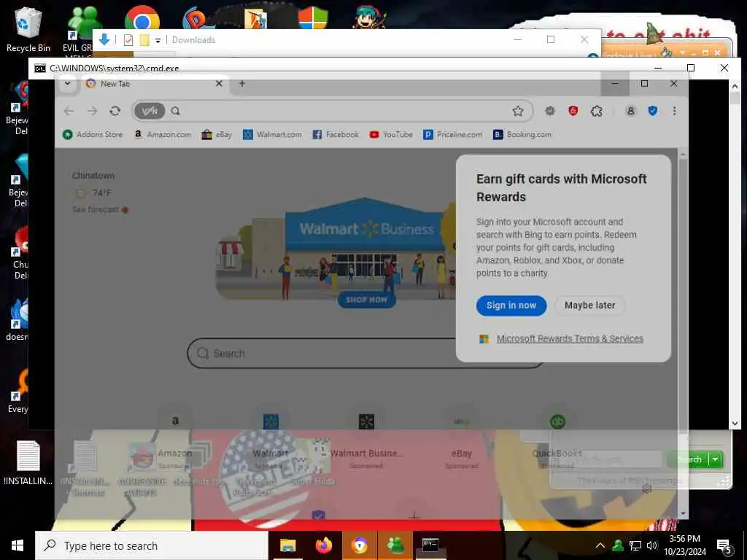Open Microsoft Rewards Terms & Services link

tap(570, 338)
